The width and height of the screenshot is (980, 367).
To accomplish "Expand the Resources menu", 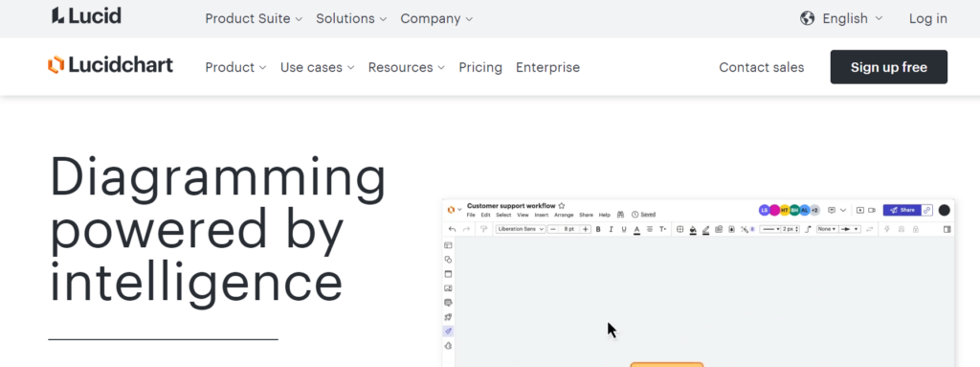I will coord(406,67).
